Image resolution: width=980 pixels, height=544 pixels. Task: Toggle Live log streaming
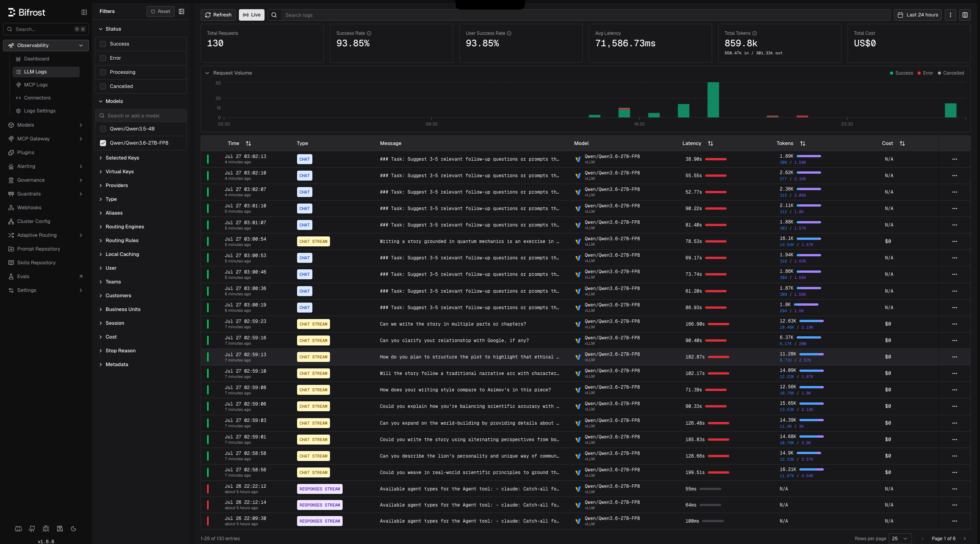coord(252,15)
